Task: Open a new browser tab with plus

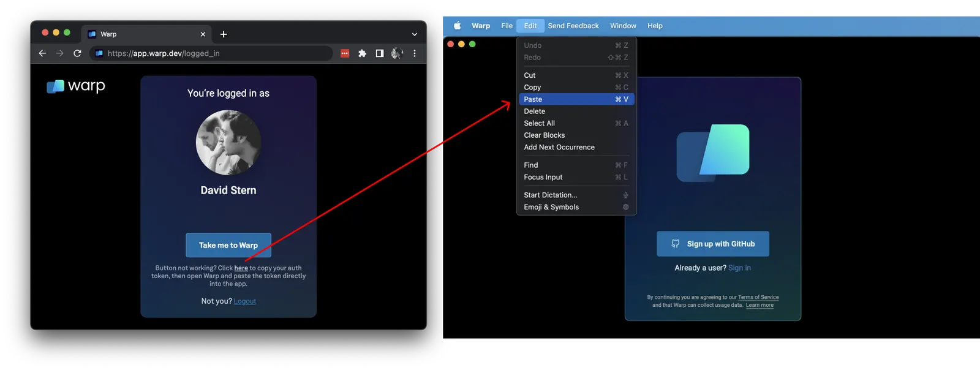Action: [224, 34]
